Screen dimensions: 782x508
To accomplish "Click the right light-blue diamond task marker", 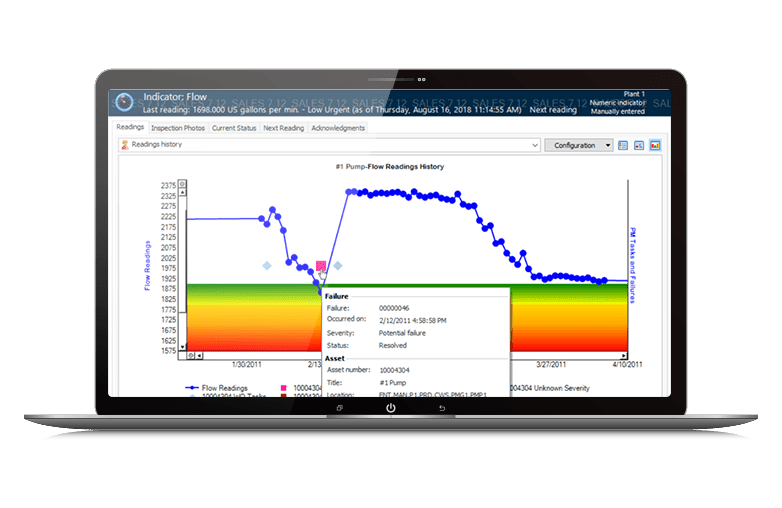I will pos(338,266).
